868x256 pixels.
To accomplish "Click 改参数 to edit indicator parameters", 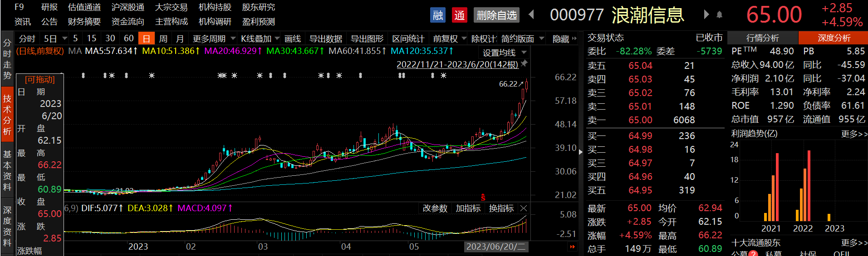I will [x=435, y=208].
